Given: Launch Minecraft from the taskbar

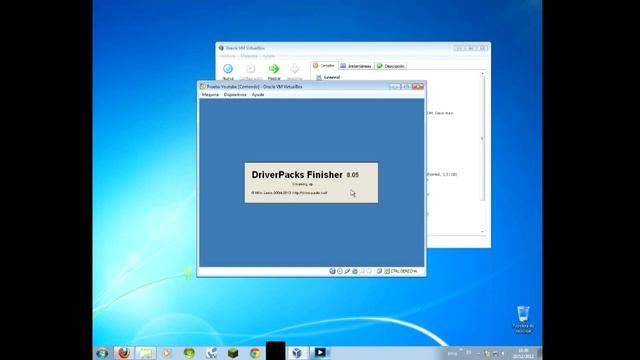Looking at the screenshot, I should tap(233, 353).
